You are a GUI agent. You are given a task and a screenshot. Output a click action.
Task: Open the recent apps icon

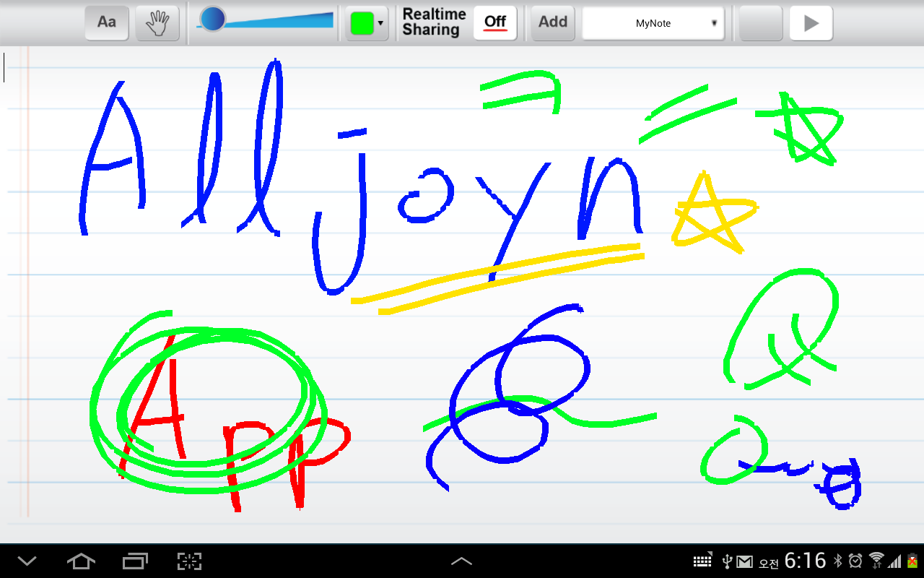(x=135, y=561)
